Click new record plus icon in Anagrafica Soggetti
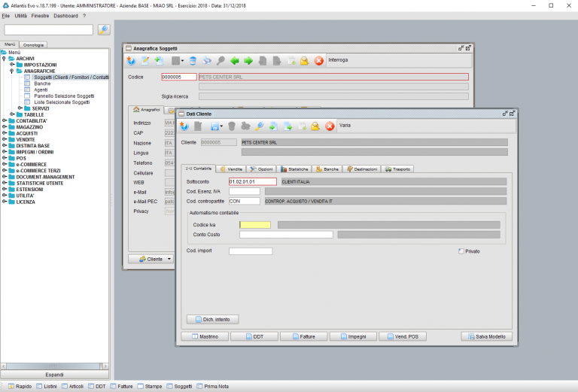The width and height of the screenshot is (578, 392). tap(159, 61)
